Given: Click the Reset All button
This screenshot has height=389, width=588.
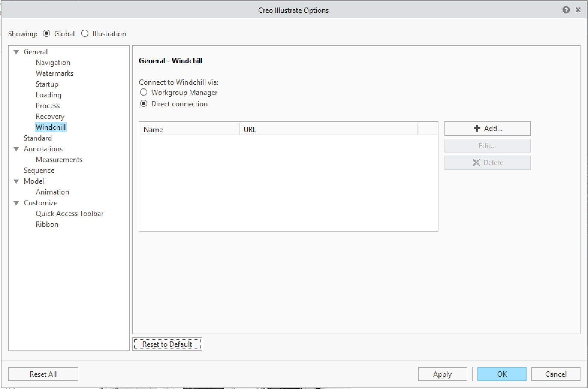Looking at the screenshot, I should tap(43, 374).
